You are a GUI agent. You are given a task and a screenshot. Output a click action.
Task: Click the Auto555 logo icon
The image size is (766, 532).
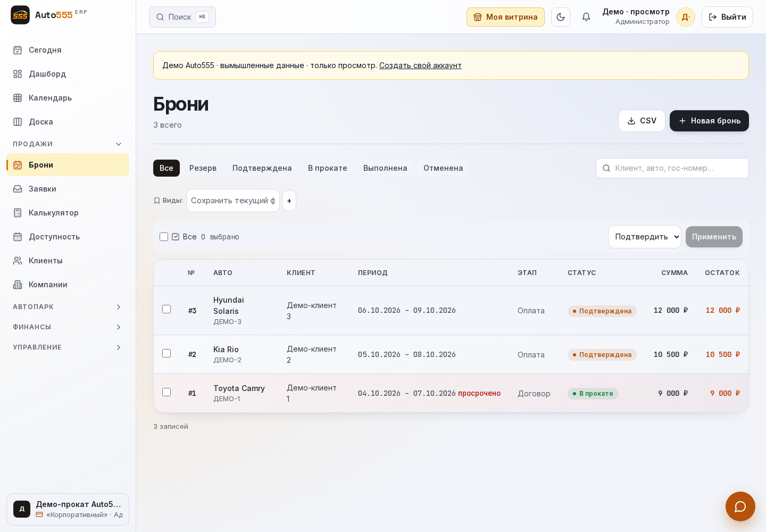[x=20, y=15]
